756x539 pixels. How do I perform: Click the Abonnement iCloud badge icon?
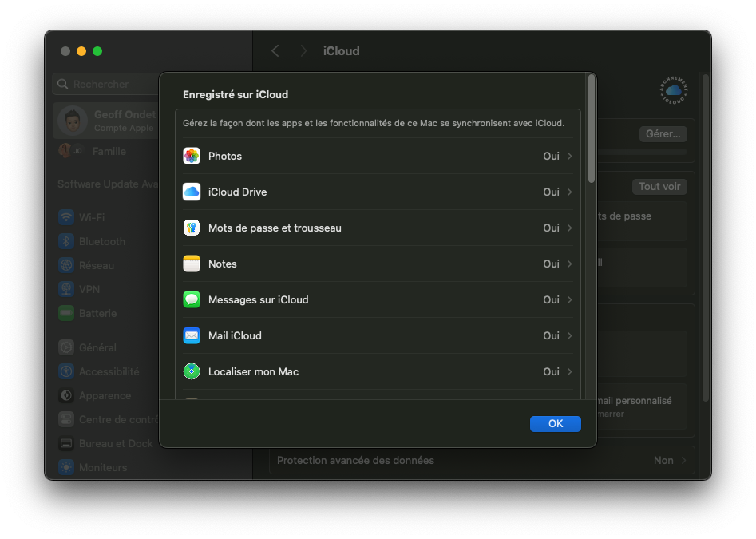click(673, 90)
